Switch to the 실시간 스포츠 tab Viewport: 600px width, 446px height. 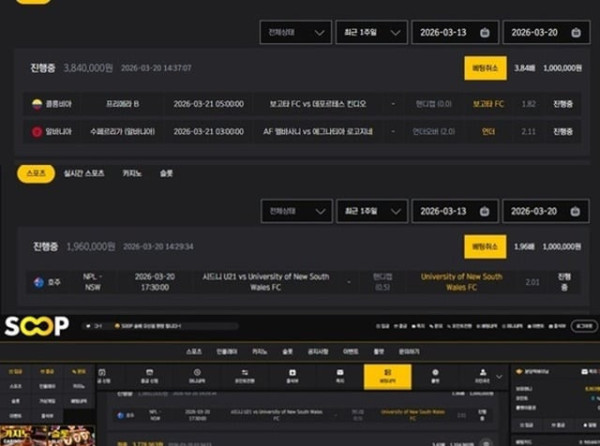(84, 174)
